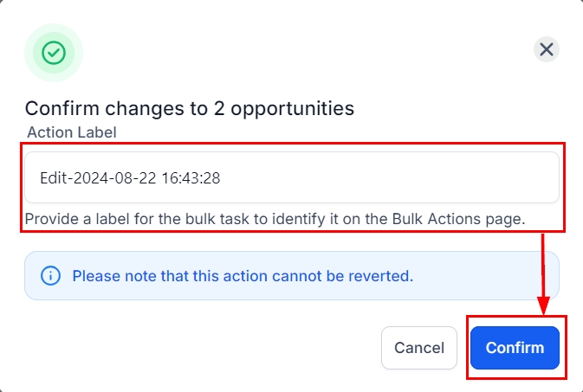Click the green checkmark success icon
This screenshot has height=392, width=583.
pyautogui.click(x=54, y=53)
